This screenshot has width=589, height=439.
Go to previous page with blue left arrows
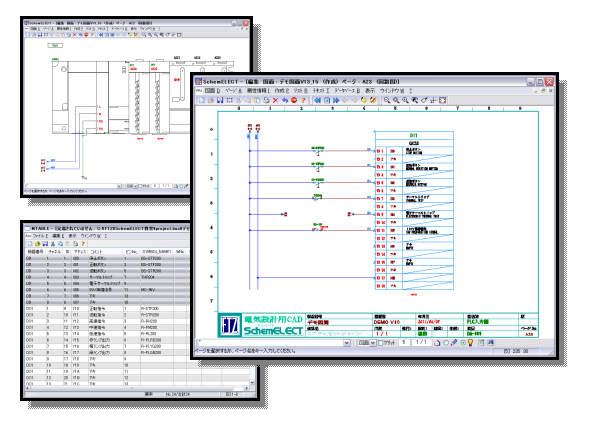(x=317, y=100)
